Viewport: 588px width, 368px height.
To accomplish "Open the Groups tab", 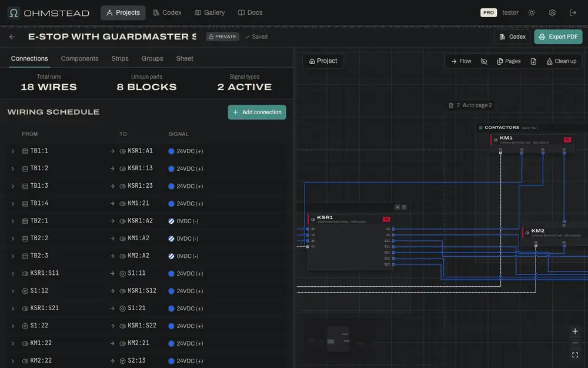I will (152, 58).
